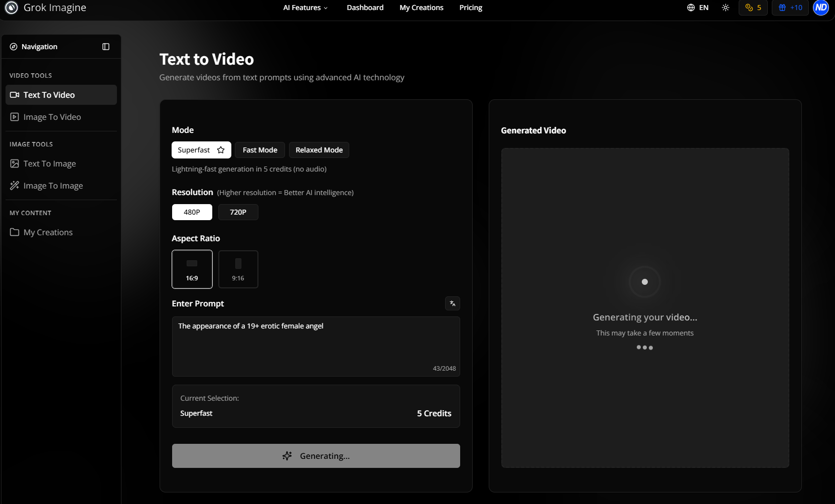
Task: Choose 720P resolution
Action: click(x=238, y=212)
